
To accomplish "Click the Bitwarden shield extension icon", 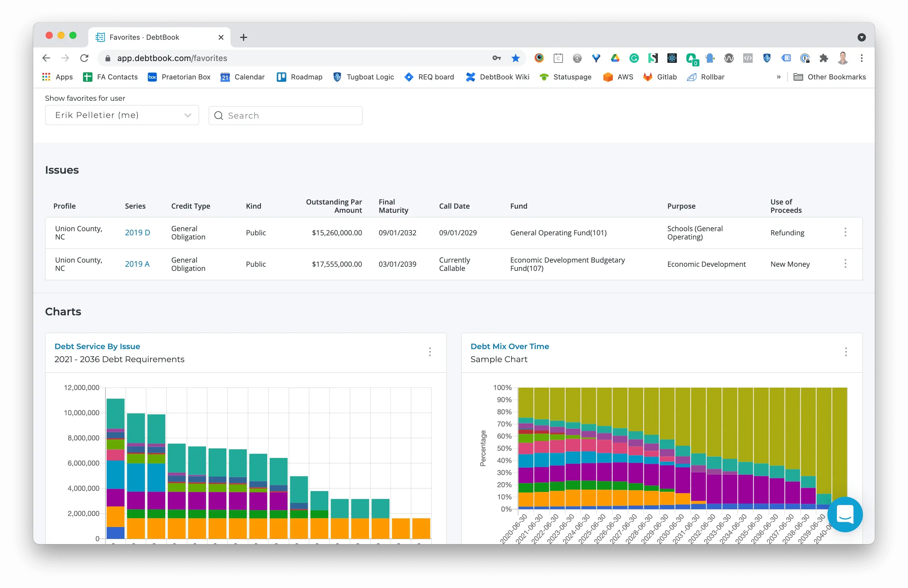I will [766, 58].
